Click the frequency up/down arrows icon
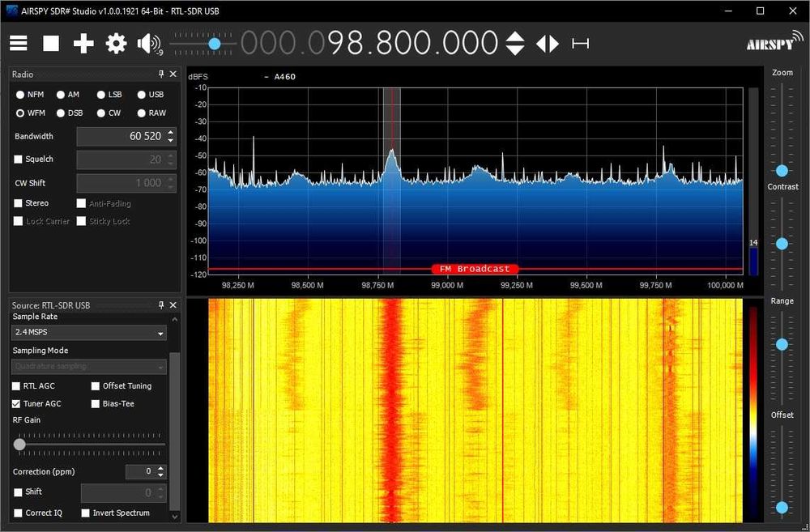This screenshot has width=810, height=532. pos(514,44)
